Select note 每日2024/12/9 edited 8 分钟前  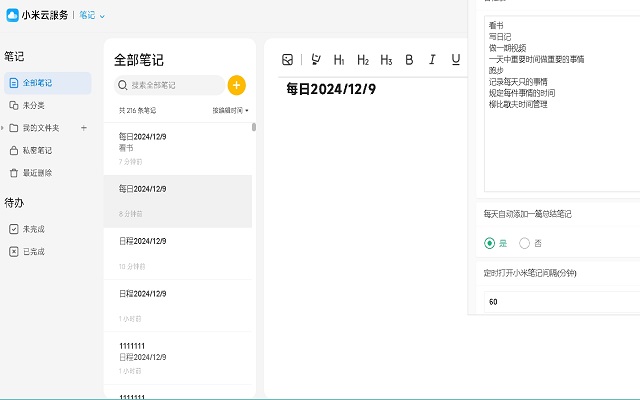(x=178, y=201)
